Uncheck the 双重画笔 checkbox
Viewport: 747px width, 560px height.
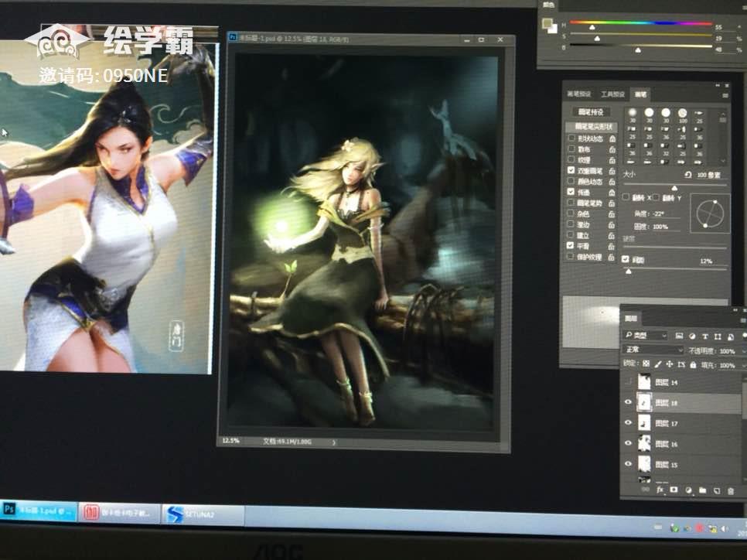571,170
